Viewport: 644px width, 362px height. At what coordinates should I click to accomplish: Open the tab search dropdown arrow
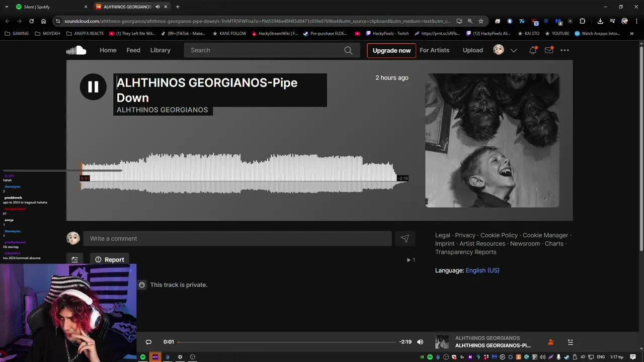tap(7, 7)
